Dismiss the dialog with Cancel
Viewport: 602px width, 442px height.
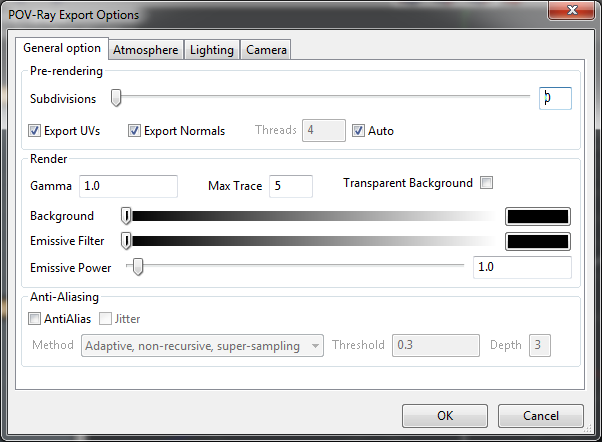[541, 416]
